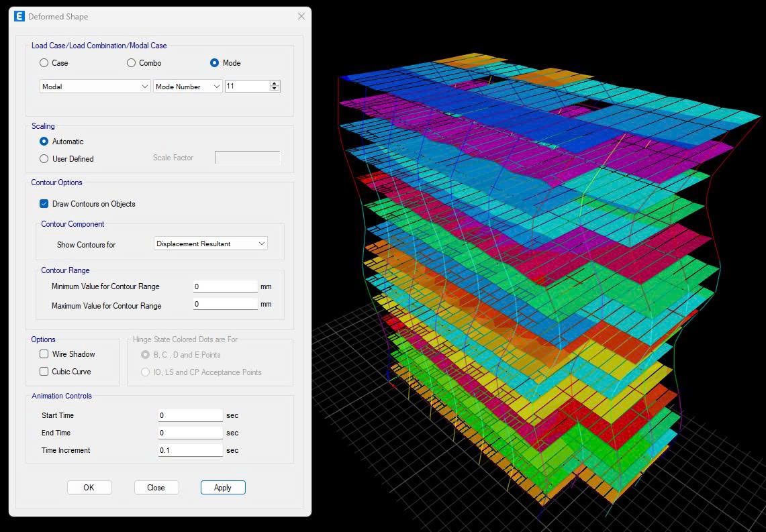Click the 'Contour Range' label

click(x=66, y=270)
